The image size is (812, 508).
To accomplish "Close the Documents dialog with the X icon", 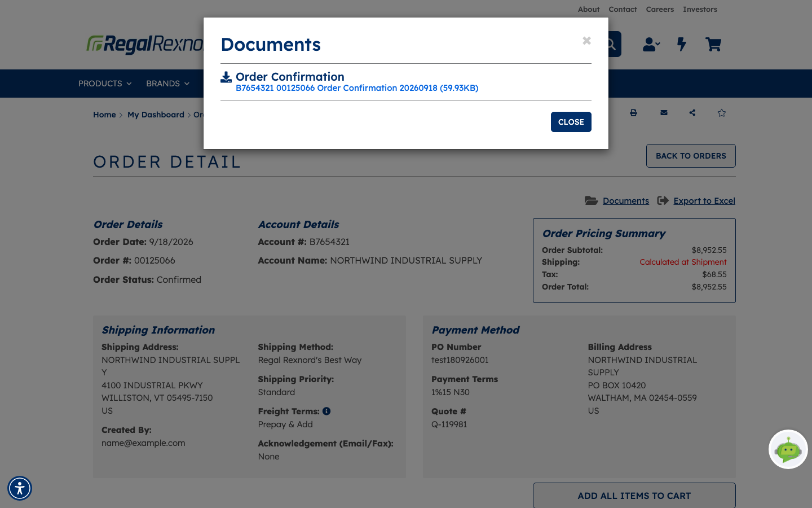I will tap(586, 41).
